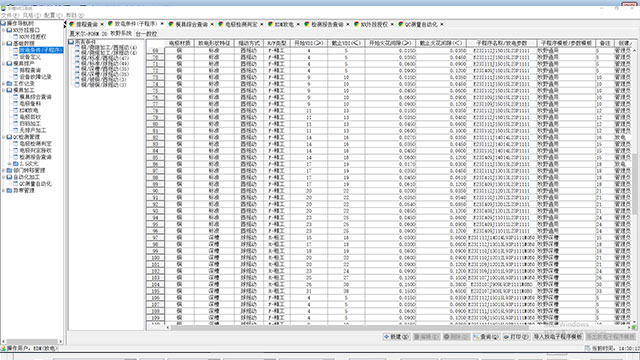Close the QC测量自动化 tab with its x
640x360 pixels.
coord(442,24)
